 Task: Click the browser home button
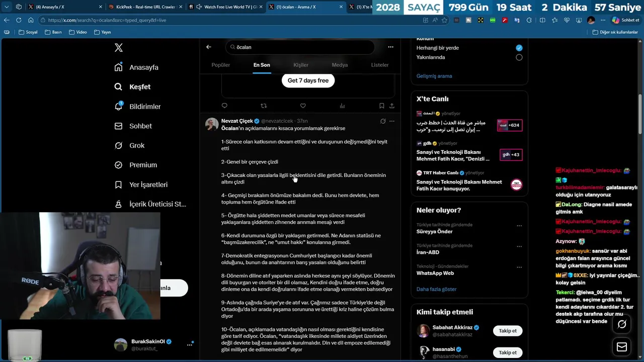[31, 20]
